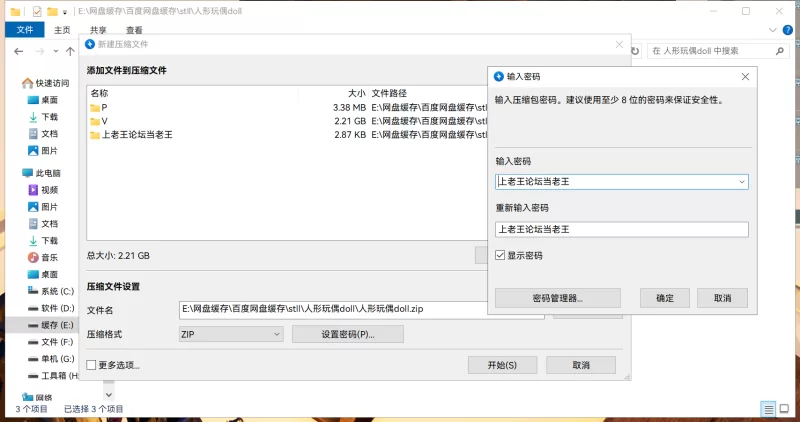Viewport: 800px width, 422px height.
Task: Open Pictures (图片) under Quick Access
Action: tap(43, 151)
